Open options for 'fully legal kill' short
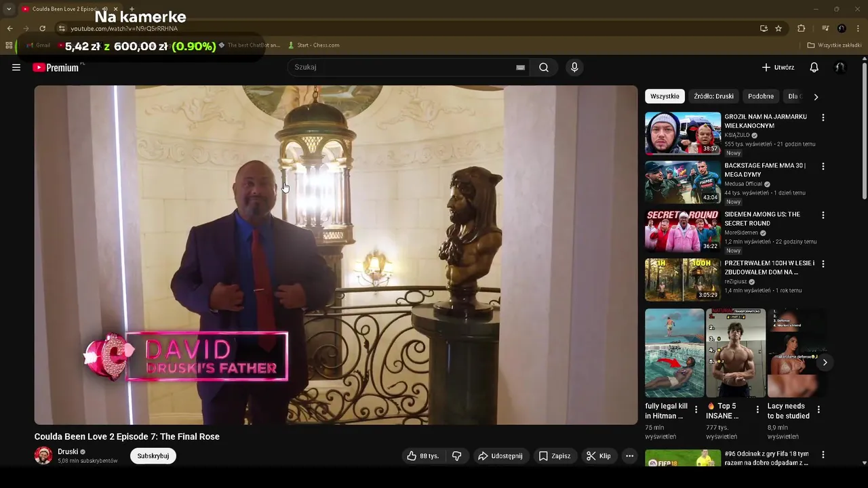Viewport: 868px width, 488px height. [696, 409]
